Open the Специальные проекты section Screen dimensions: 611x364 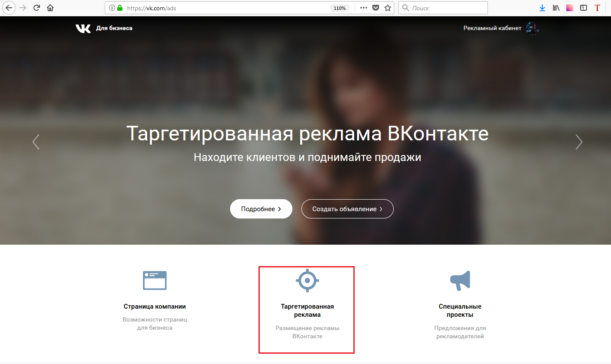(x=460, y=310)
